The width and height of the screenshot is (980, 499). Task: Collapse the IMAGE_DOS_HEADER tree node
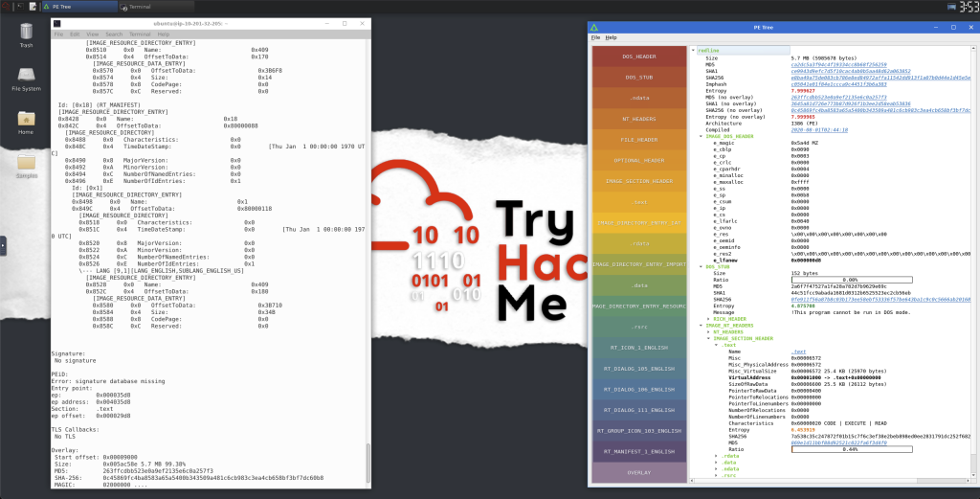[x=701, y=136]
